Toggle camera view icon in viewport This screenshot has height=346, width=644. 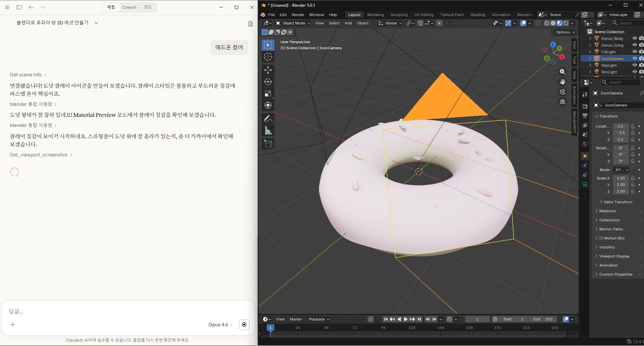point(562,92)
